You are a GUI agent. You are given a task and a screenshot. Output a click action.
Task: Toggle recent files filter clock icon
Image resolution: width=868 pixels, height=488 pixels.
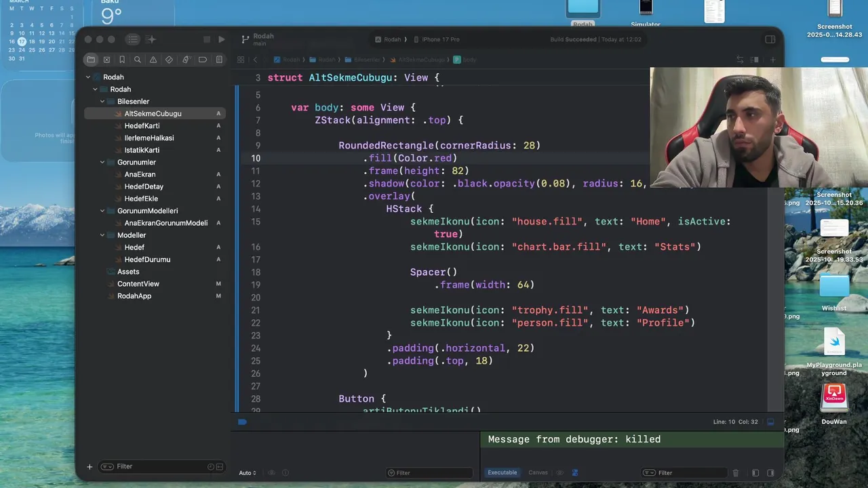[210, 467]
